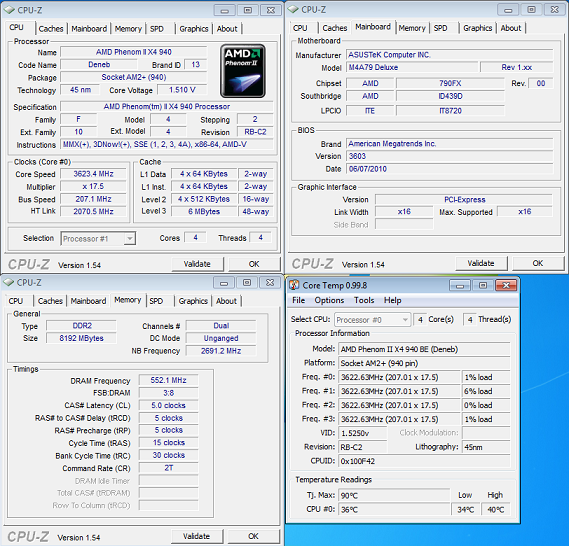The width and height of the screenshot is (569, 546).
Task: Click CPU-Z icon in Memory window title
Action: point(9,282)
